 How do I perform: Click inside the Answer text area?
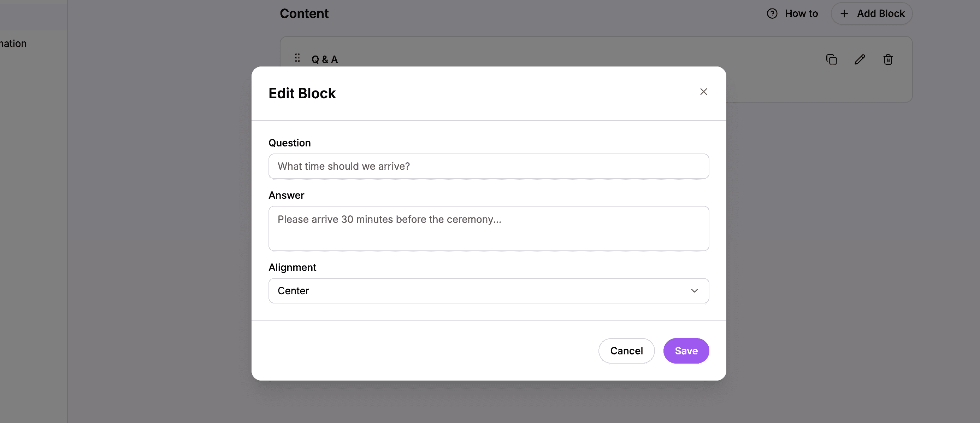489,228
